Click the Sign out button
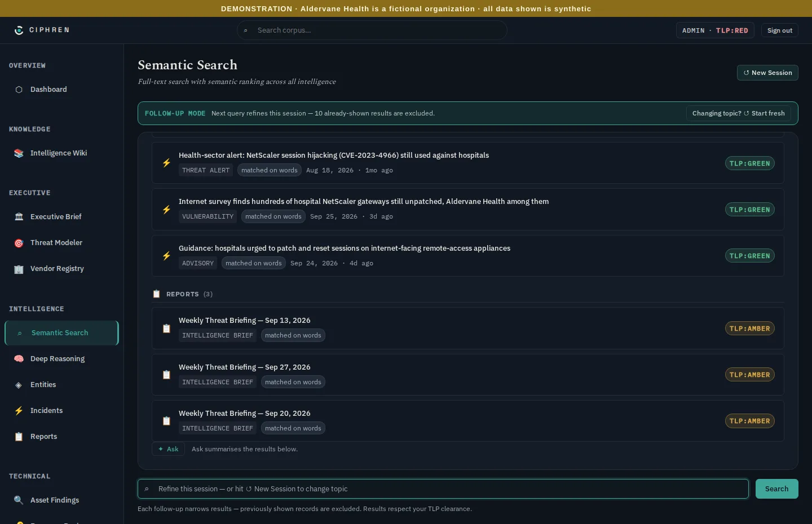Screen dimensions: 812x524 (x=779, y=30)
